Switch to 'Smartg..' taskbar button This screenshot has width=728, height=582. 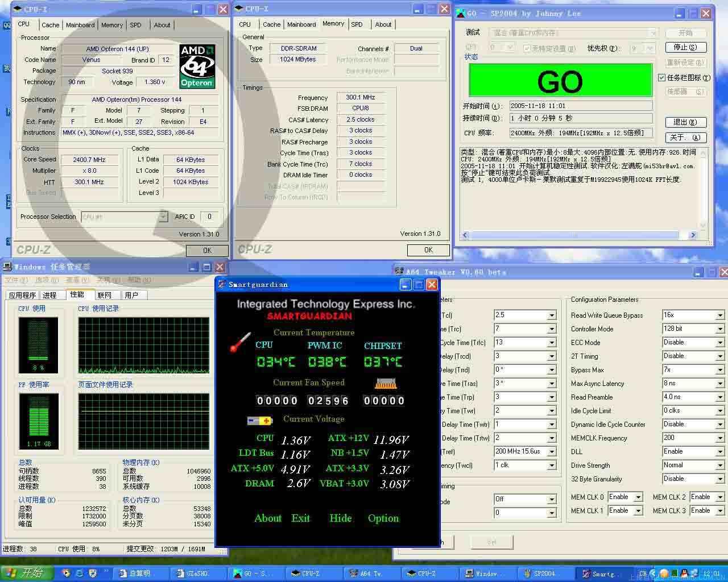pyautogui.click(x=603, y=573)
